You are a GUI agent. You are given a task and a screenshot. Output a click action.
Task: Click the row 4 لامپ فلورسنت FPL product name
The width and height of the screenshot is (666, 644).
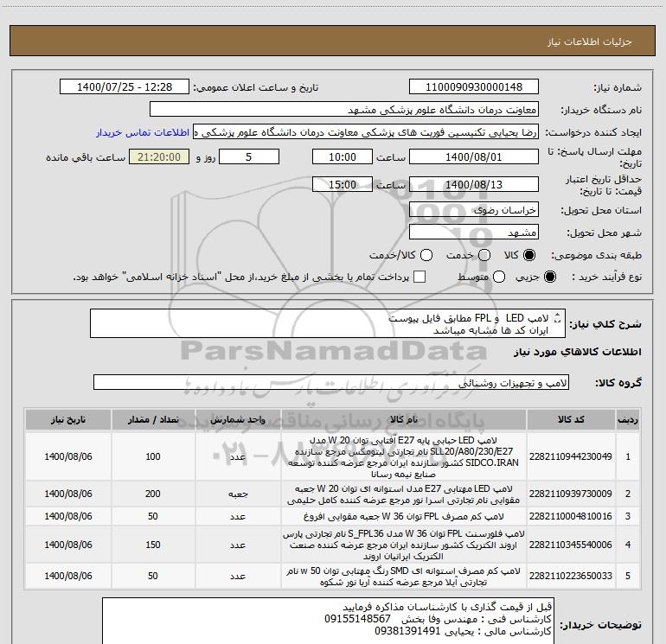coord(404,545)
